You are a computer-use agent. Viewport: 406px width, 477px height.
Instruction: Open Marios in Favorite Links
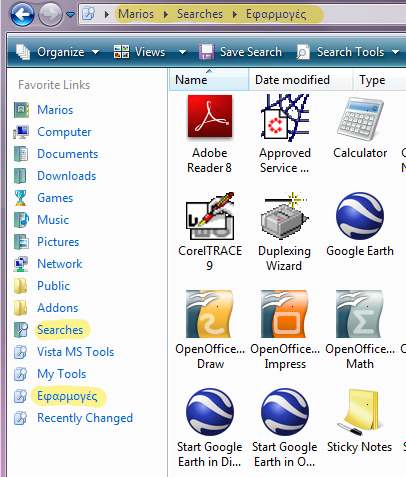pos(55,110)
